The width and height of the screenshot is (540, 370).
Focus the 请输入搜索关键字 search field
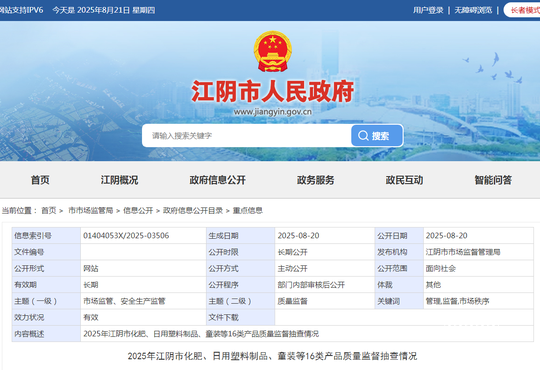247,136
